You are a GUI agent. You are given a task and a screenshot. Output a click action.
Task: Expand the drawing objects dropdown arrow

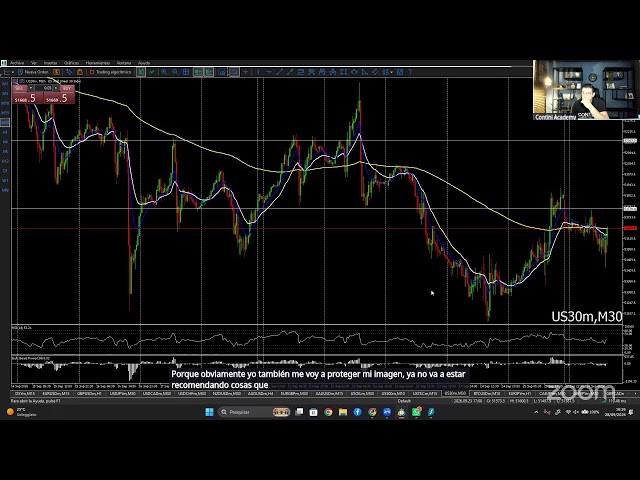391,72
